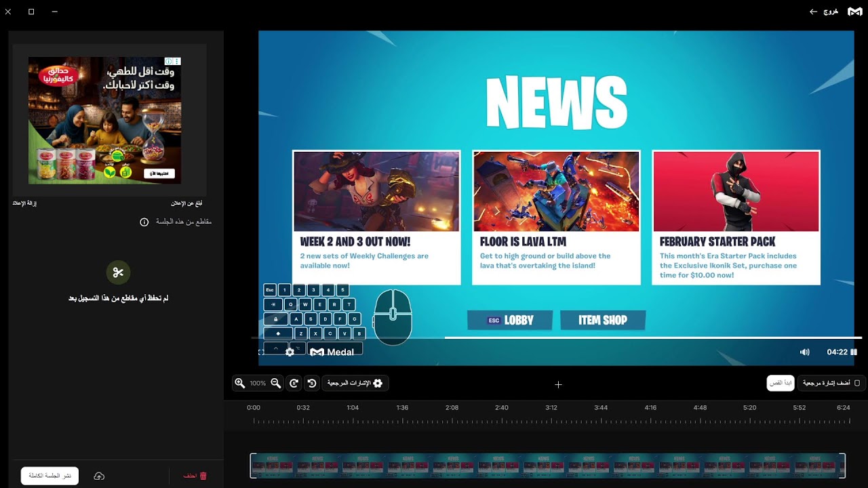The height and width of the screenshot is (488, 868).
Task: Jump to 3:12 on the timeline ruler
Action: pos(551,407)
